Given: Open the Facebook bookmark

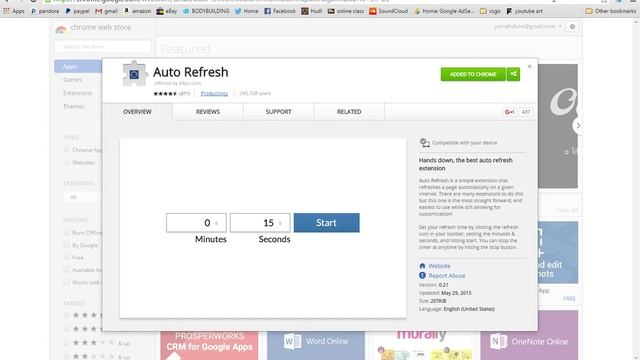Looking at the screenshot, I should click(x=280, y=11).
